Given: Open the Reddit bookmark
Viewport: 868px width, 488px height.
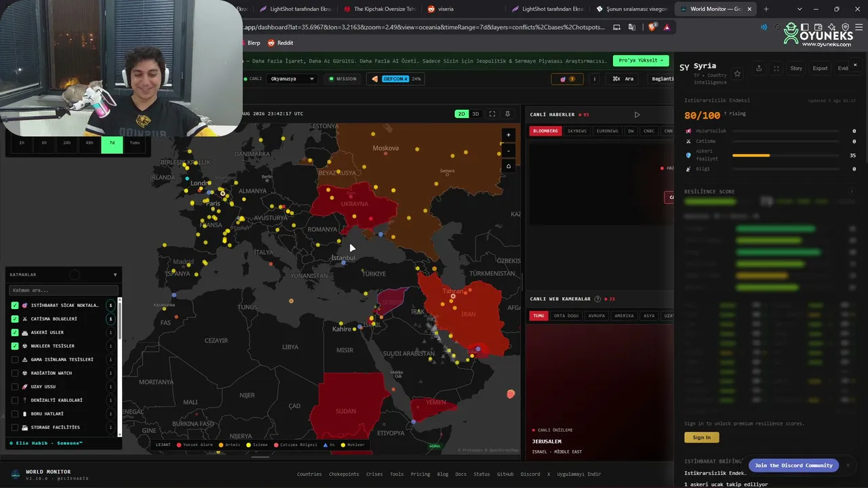Looking at the screenshot, I should coord(280,43).
